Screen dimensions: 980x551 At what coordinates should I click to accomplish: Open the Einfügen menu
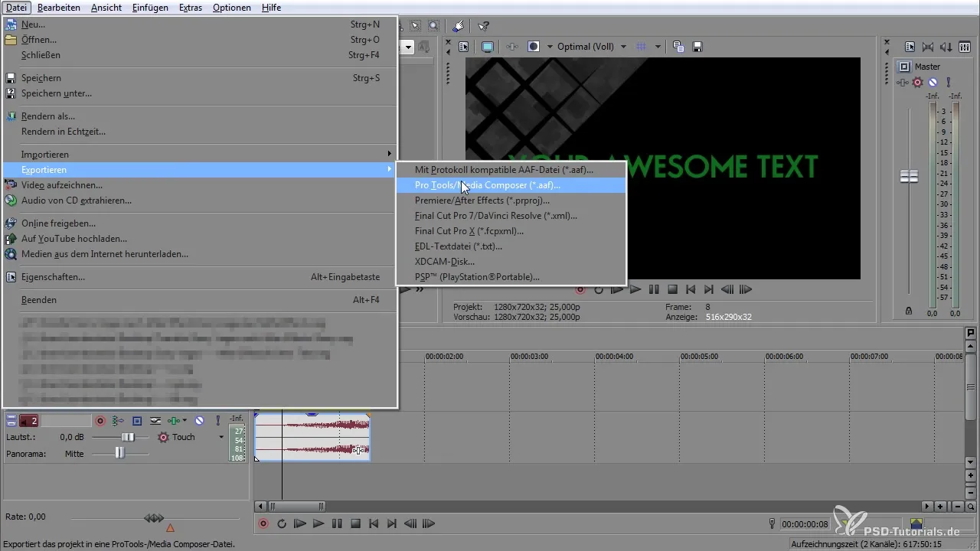(x=151, y=8)
